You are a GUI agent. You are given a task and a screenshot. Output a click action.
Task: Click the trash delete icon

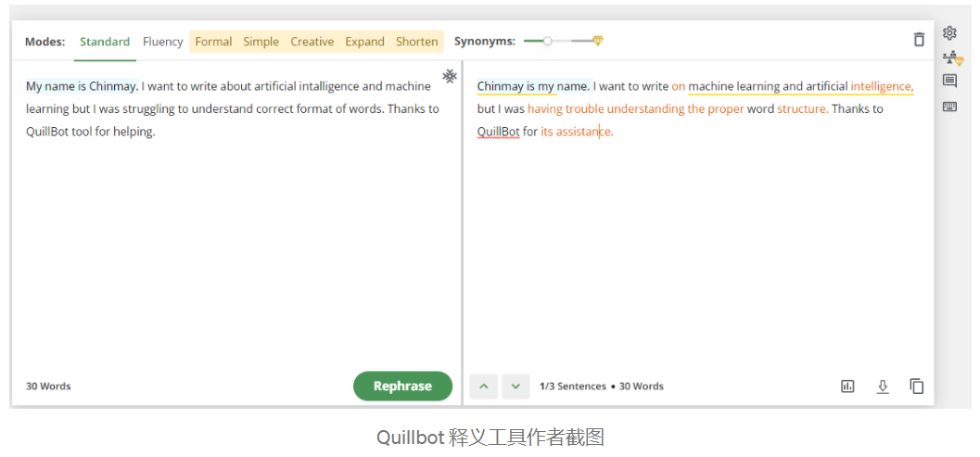(x=919, y=39)
